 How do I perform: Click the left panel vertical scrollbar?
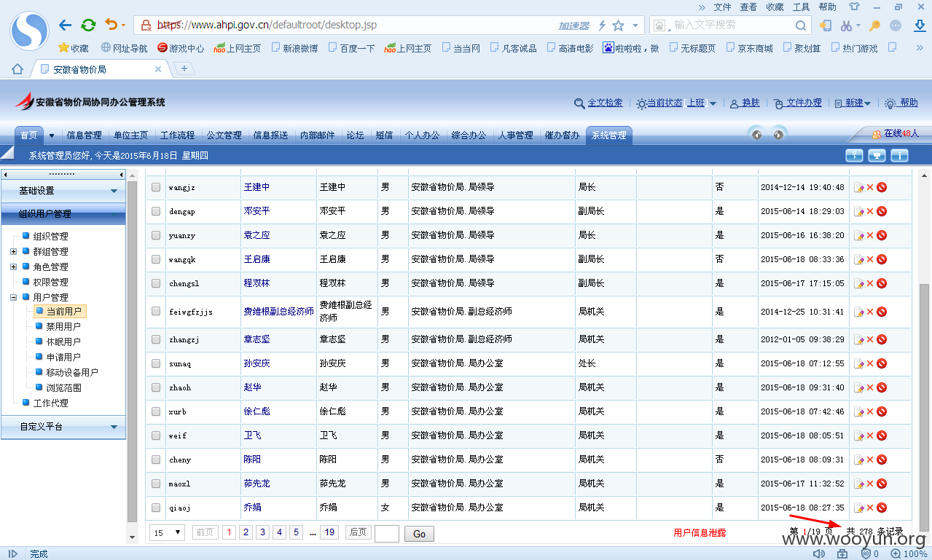coord(132,351)
